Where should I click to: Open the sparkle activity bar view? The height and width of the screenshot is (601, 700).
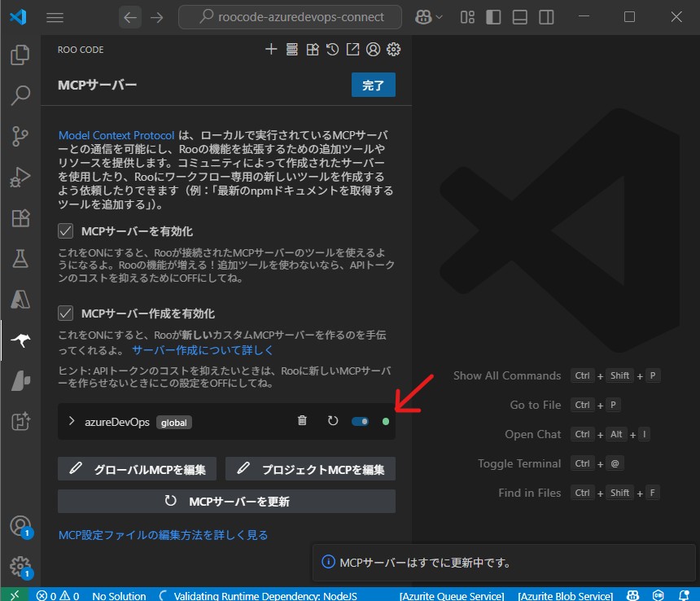[20, 422]
